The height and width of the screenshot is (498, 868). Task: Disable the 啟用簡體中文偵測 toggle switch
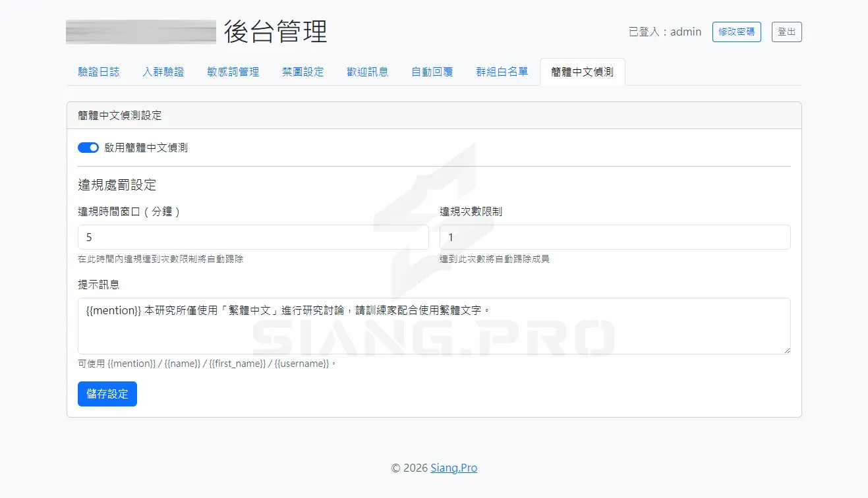(88, 147)
